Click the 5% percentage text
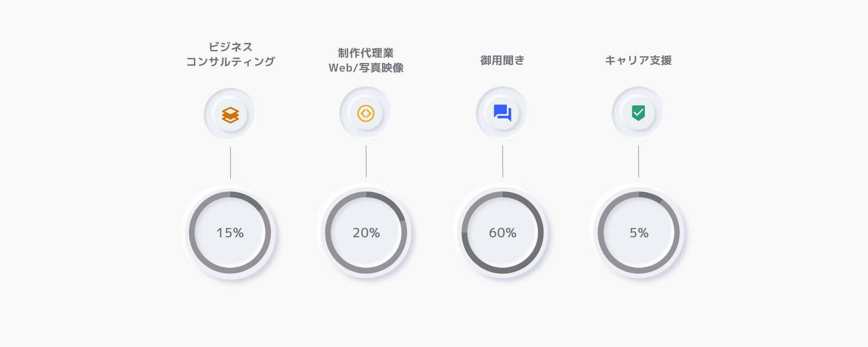The height and width of the screenshot is (347, 868). point(639,233)
